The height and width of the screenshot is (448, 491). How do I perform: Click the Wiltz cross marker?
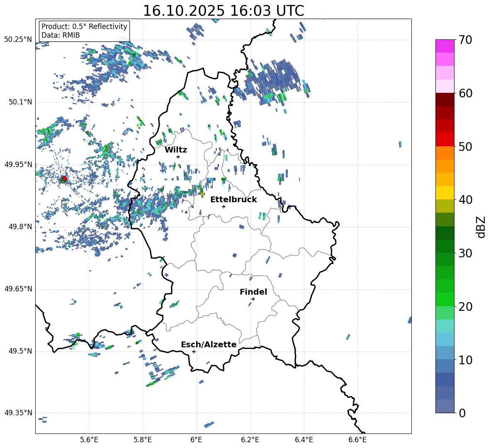[178, 157]
